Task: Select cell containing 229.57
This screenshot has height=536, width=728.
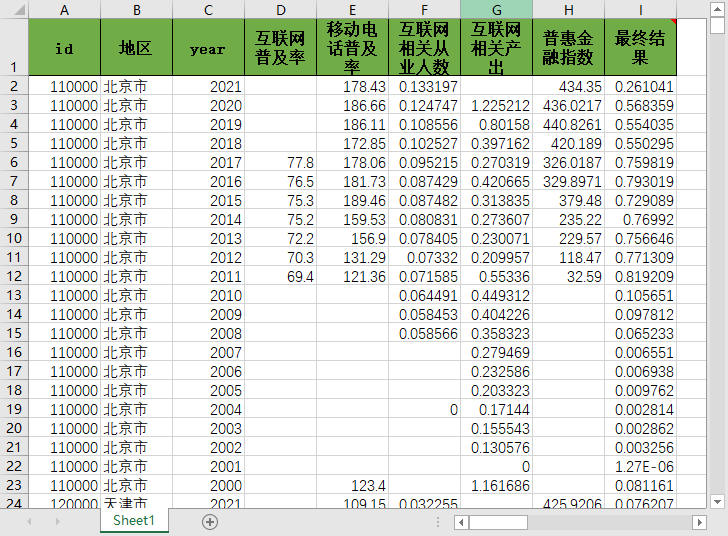Action: [x=568, y=239]
